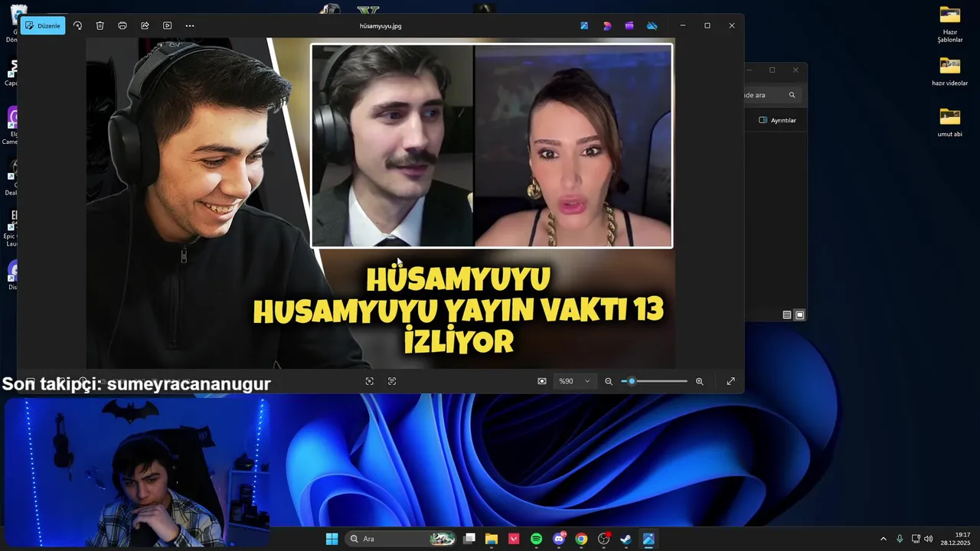This screenshot has height=551, width=980.
Task: Open the three-dots more options menu
Action: 190,25
